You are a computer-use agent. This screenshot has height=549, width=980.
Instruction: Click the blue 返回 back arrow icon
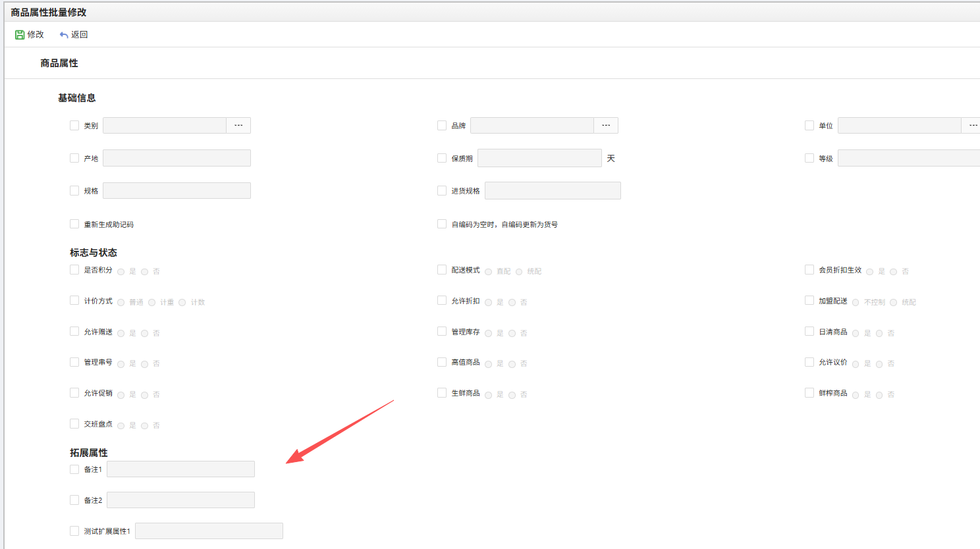64,35
